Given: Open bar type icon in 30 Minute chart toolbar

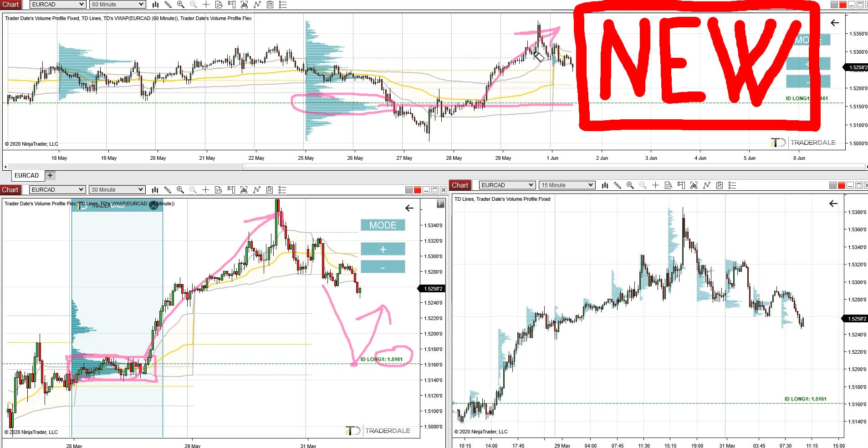Looking at the screenshot, I should coord(155,190).
